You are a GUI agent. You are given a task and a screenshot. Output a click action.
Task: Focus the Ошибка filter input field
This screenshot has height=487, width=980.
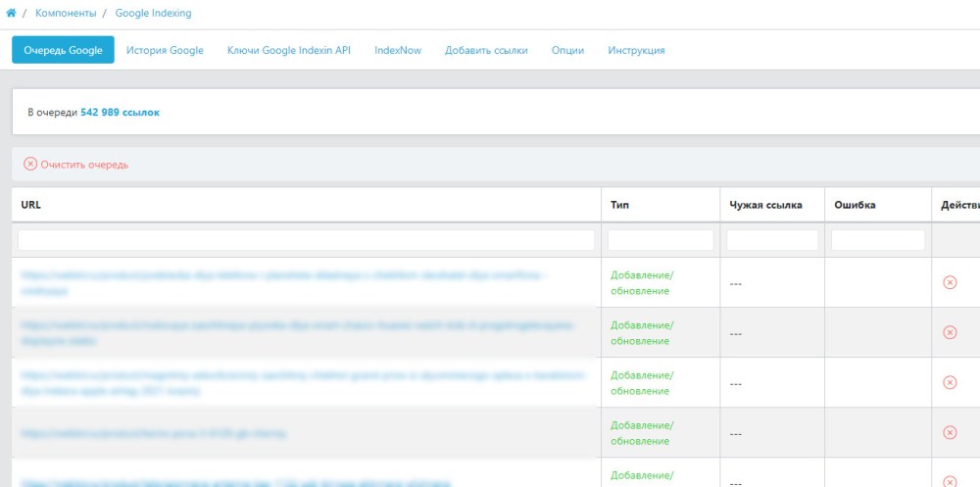pos(878,240)
